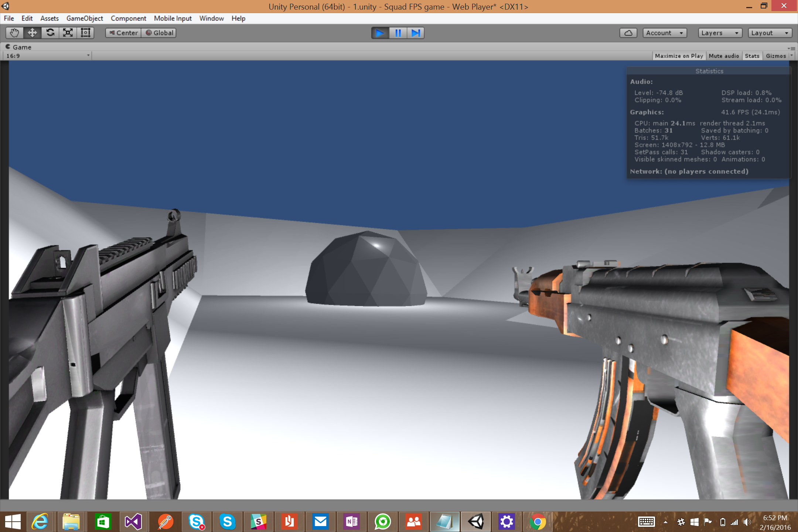Toggle Mute audio

[x=724, y=56]
